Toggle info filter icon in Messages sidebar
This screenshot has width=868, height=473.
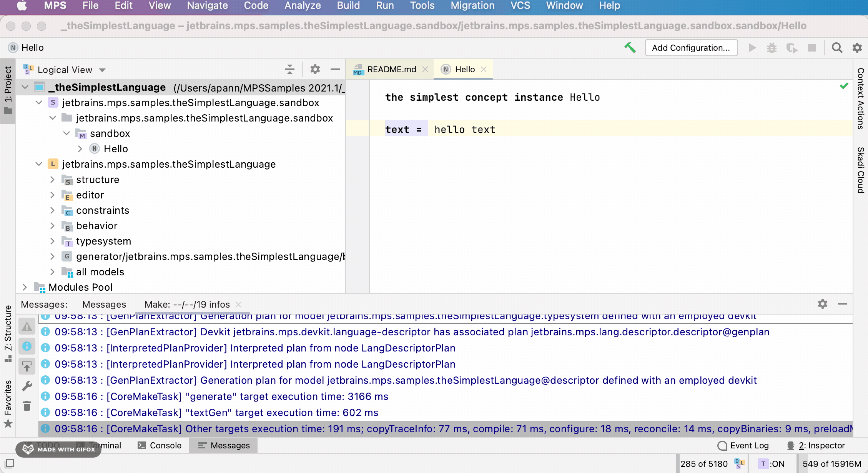coord(27,346)
